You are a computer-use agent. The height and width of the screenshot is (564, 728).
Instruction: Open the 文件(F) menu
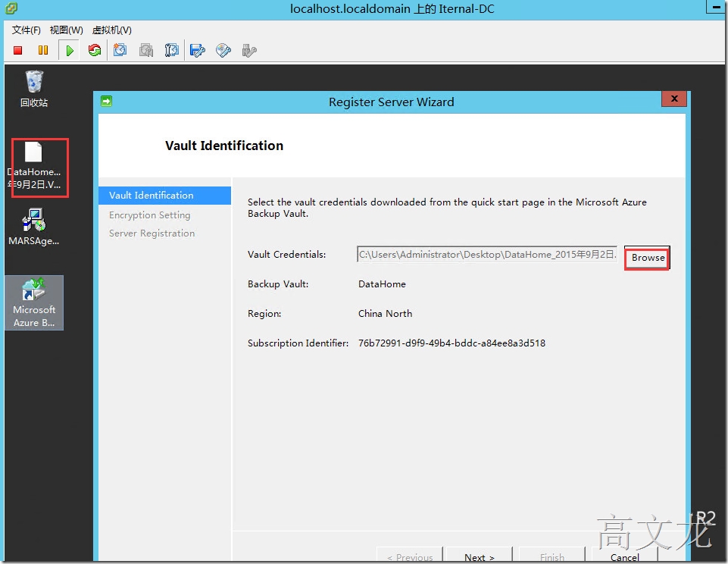point(26,30)
